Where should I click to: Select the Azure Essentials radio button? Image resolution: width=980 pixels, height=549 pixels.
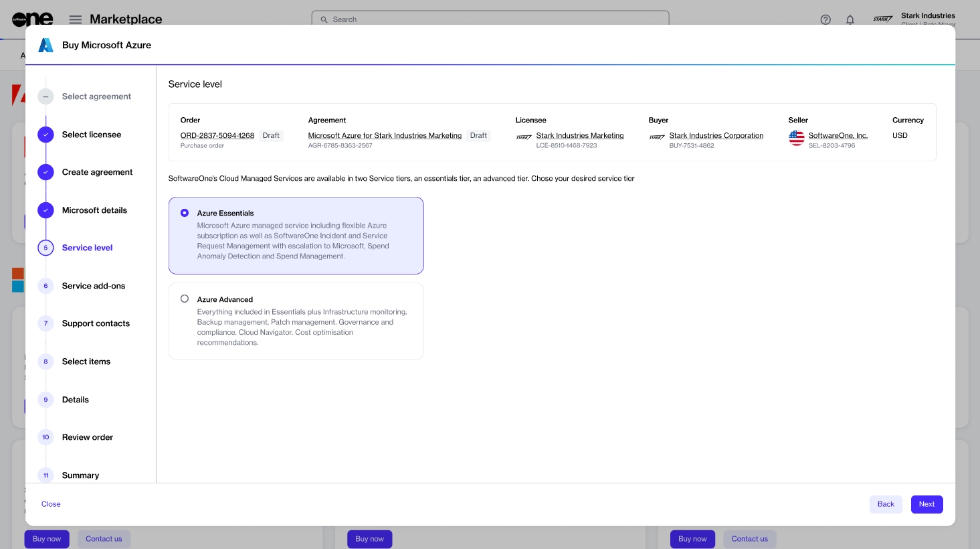tap(185, 213)
